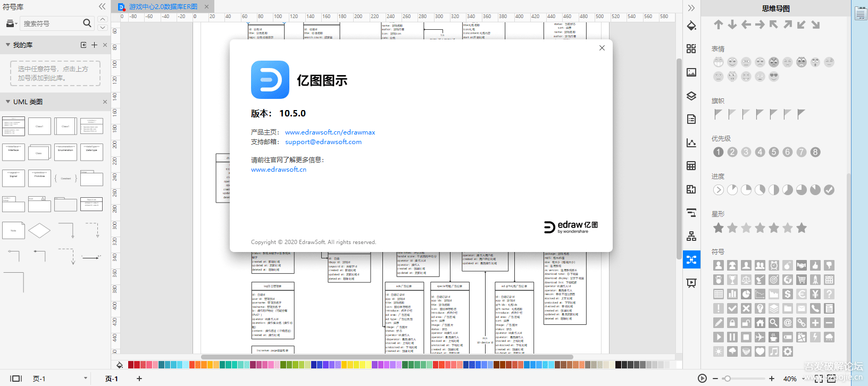This screenshot has height=386, width=868.
Task: Add the thumbs-up symbol
Action: click(x=815, y=265)
